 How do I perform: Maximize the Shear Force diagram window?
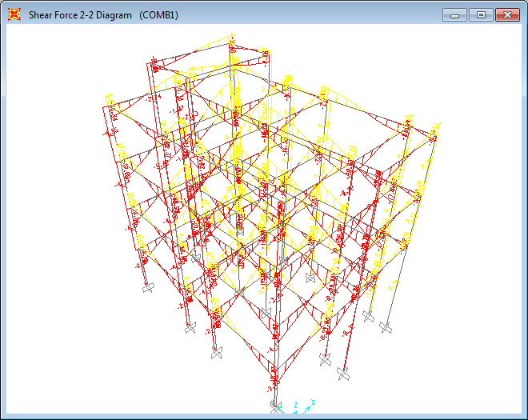481,15
